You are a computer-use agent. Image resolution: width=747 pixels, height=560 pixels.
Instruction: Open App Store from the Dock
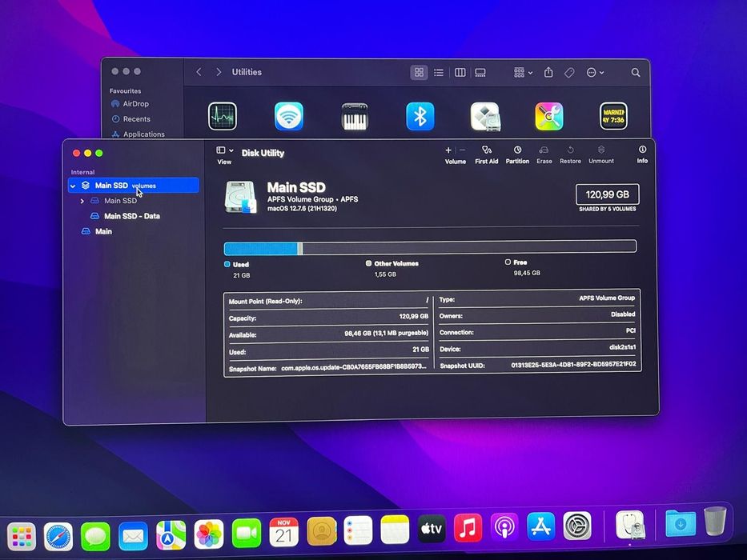[x=541, y=526]
